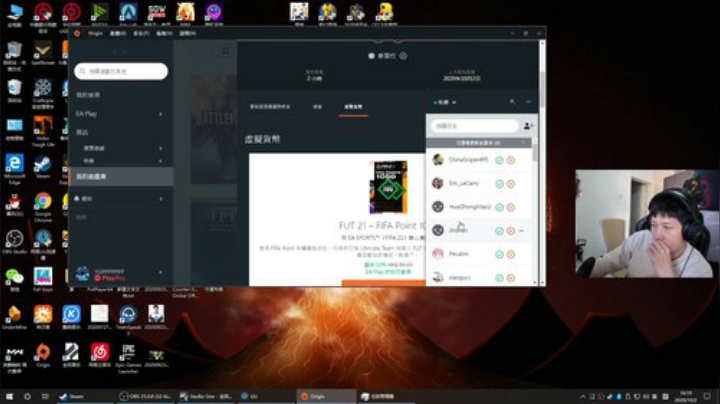Click the game settings gear icon
The width and height of the screenshot is (720, 404).
pos(403,56)
